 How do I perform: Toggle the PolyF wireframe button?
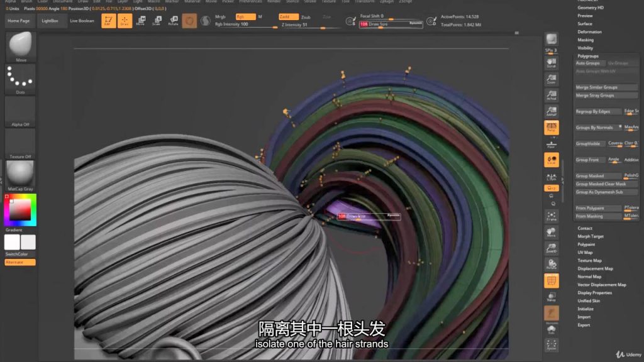pos(551,281)
